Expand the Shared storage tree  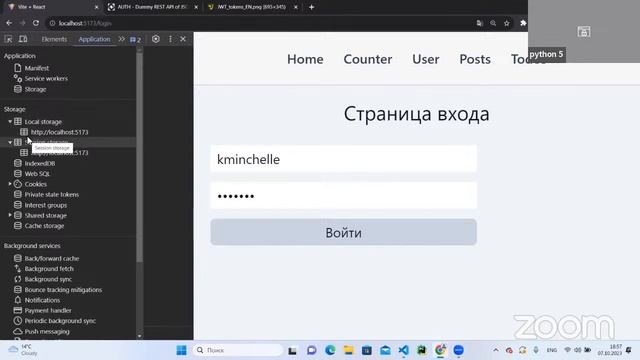pos(10,215)
